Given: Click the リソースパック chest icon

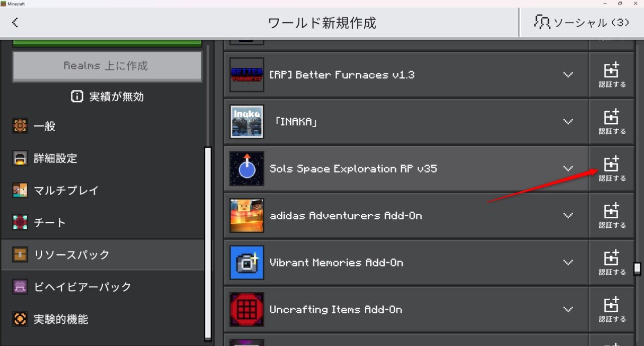Looking at the screenshot, I should point(20,255).
